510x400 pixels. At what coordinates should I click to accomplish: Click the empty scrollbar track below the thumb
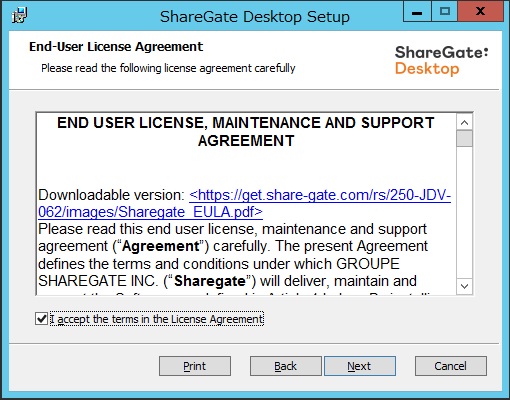coord(464,212)
